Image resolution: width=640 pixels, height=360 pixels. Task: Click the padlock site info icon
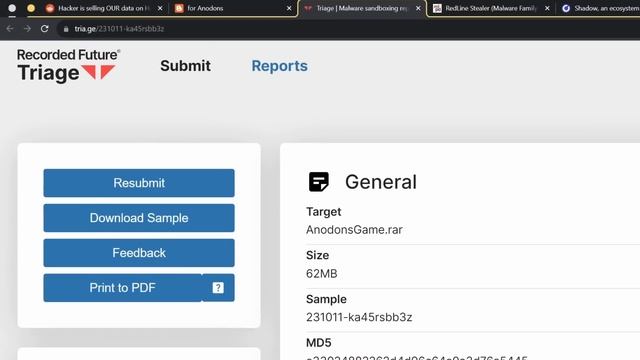point(66,29)
